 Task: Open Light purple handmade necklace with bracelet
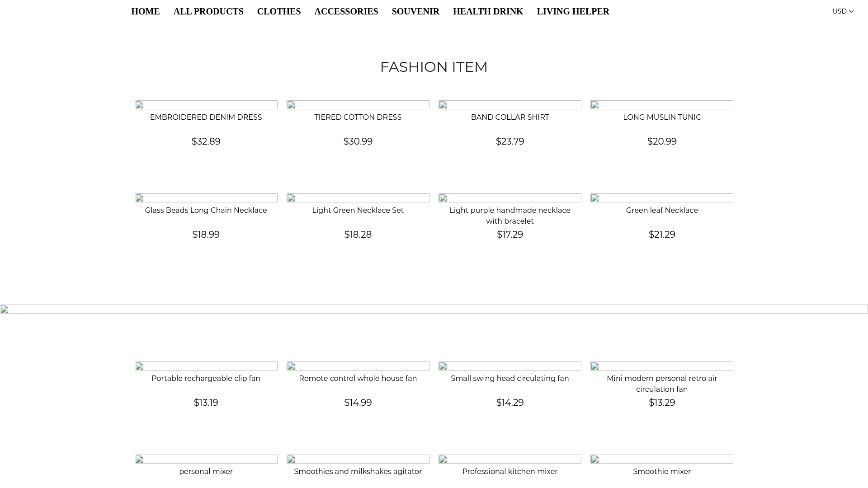[x=509, y=216]
